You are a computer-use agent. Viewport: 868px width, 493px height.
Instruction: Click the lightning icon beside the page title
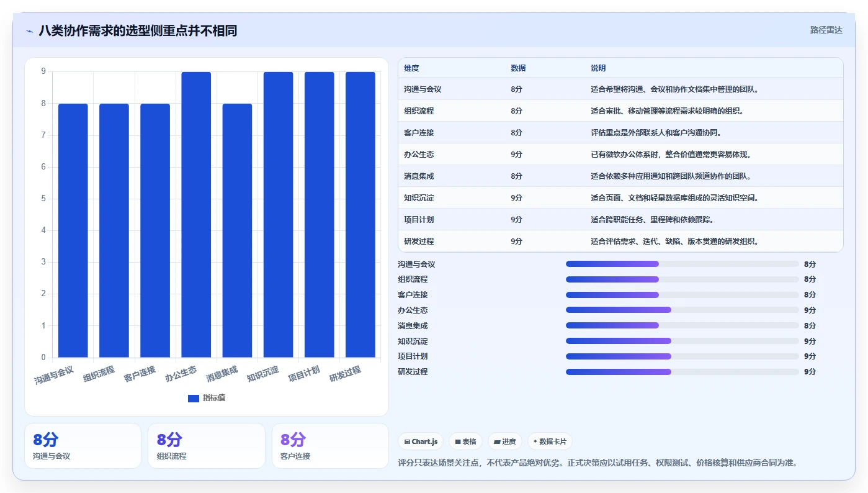(x=29, y=31)
